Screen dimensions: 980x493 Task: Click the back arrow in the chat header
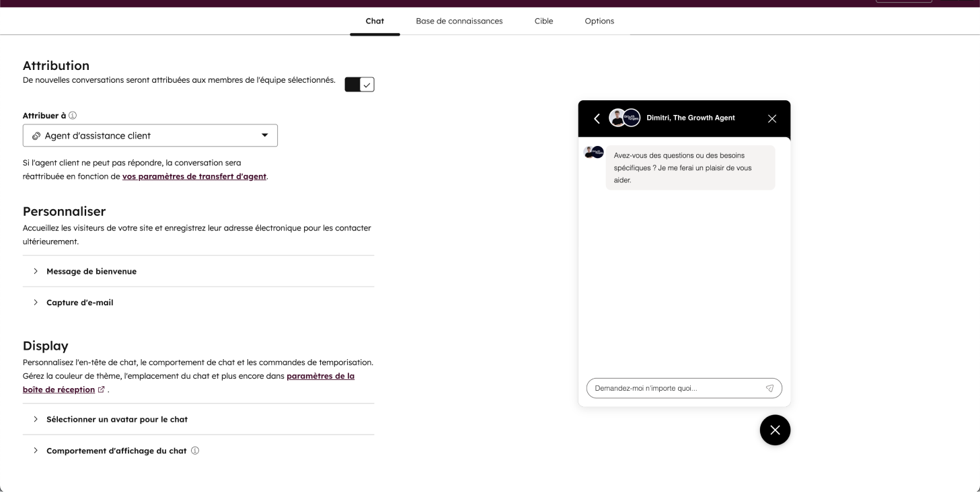(x=596, y=118)
